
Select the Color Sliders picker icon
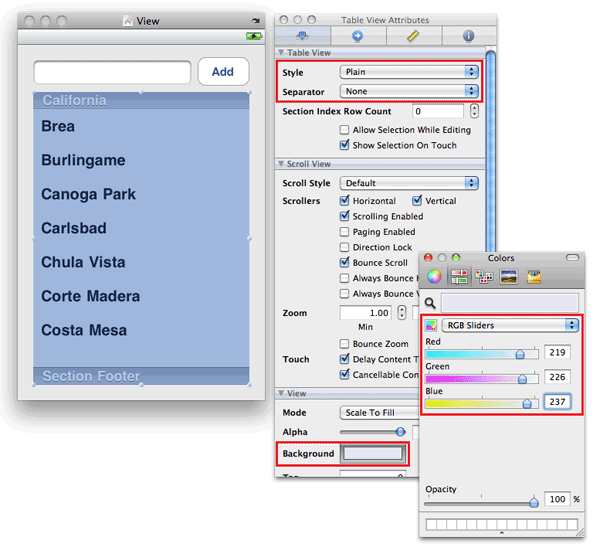tap(459, 277)
